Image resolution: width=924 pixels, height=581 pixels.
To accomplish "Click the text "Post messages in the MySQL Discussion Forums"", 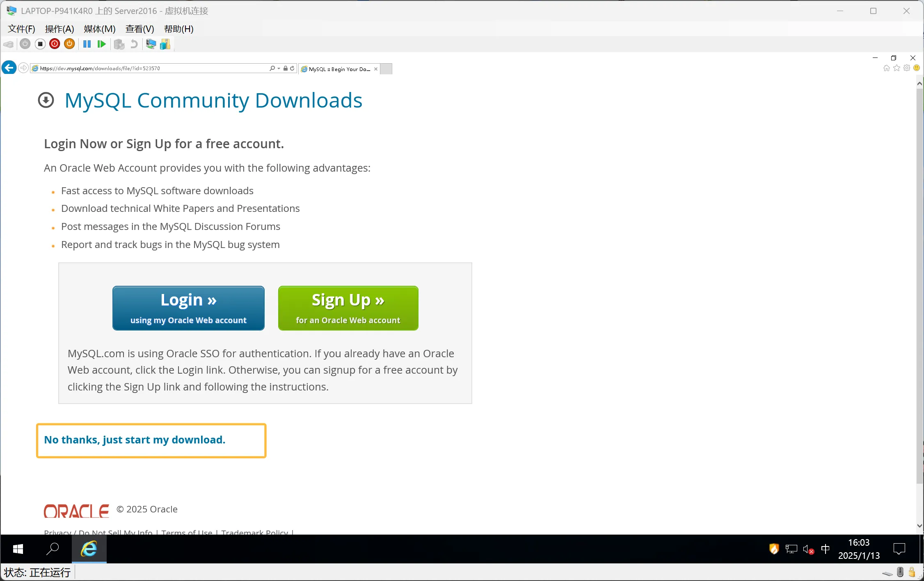I will pos(171,227).
